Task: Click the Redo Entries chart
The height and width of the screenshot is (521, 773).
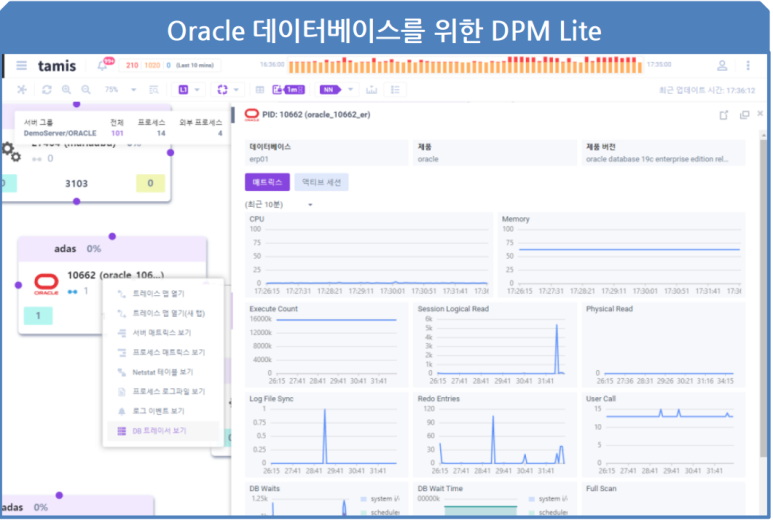Action: 495,435
